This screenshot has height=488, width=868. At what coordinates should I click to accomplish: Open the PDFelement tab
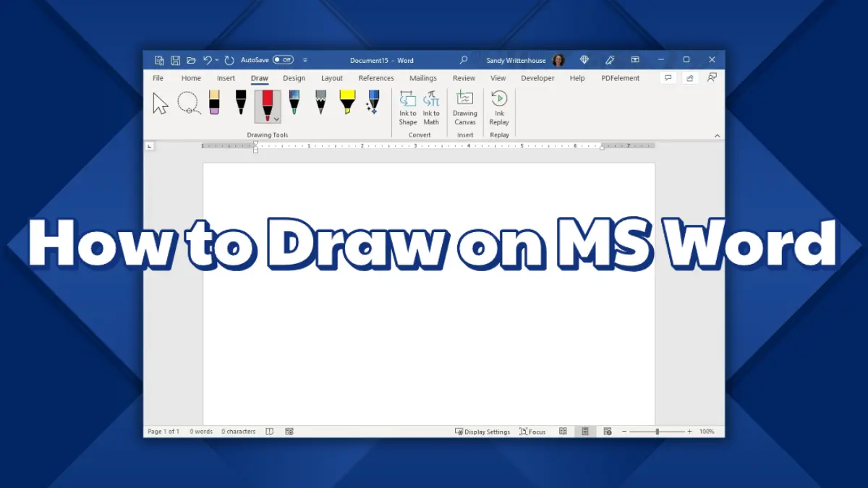tap(621, 78)
